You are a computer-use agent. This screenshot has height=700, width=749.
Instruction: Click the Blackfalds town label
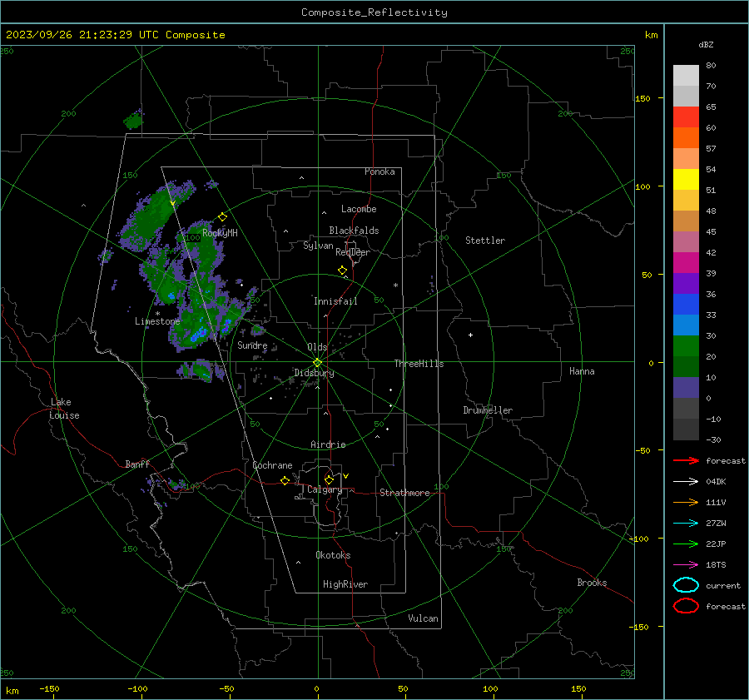tap(354, 231)
